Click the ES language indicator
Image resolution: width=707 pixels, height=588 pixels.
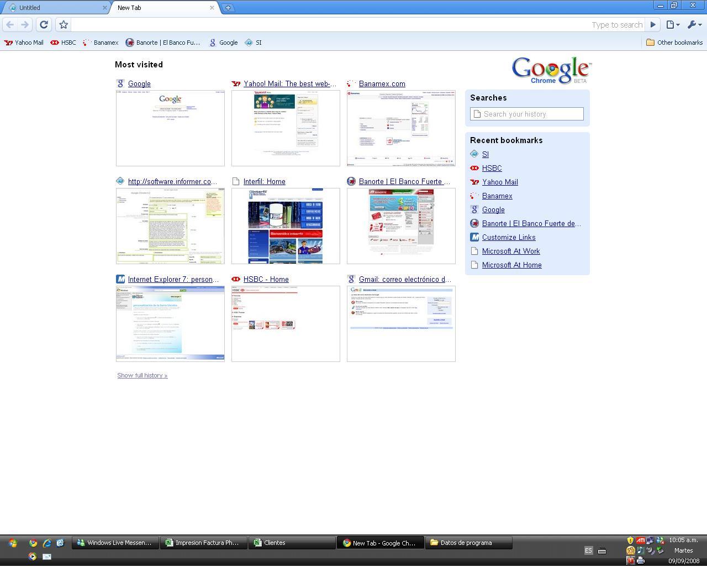click(x=588, y=550)
